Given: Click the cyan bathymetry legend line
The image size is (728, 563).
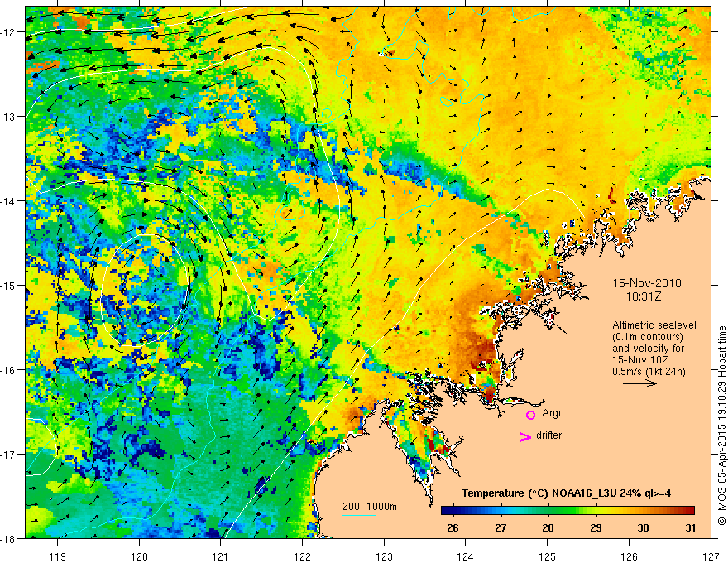Looking at the screenshot, I should click(359, 515).
